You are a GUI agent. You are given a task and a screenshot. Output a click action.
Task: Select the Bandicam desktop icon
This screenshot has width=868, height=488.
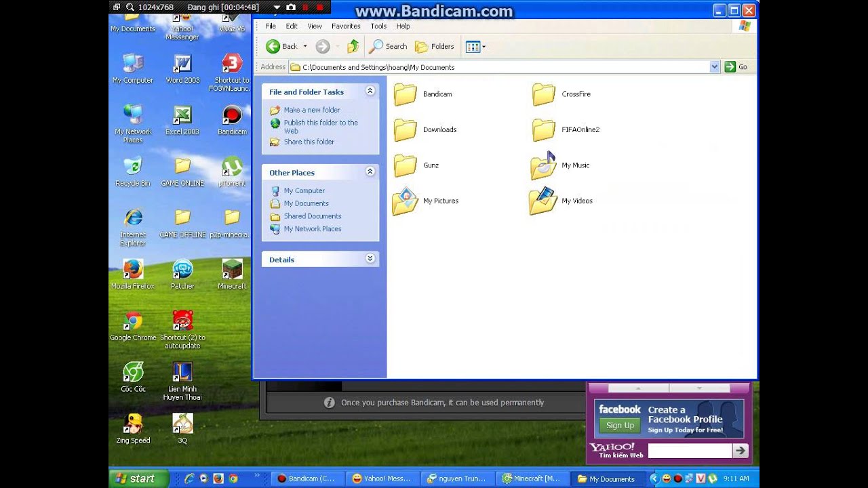[x=232, y=120]
